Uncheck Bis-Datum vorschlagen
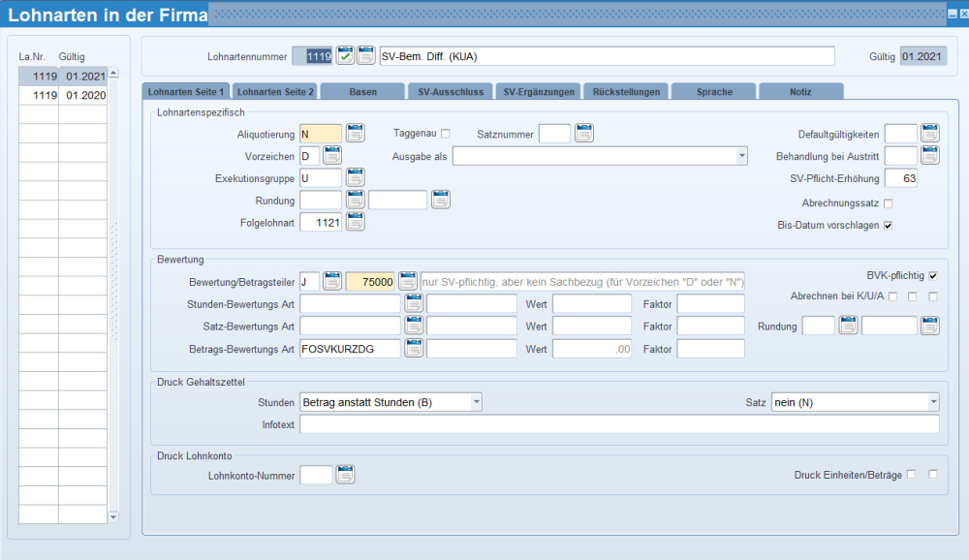Screen dimensions: 969x560 tap(888, 226)
